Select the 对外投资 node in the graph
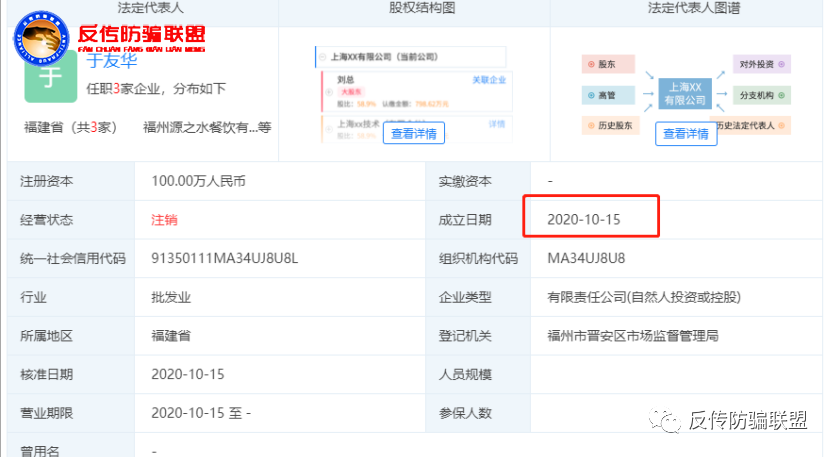834x457 pixels. 762,64
